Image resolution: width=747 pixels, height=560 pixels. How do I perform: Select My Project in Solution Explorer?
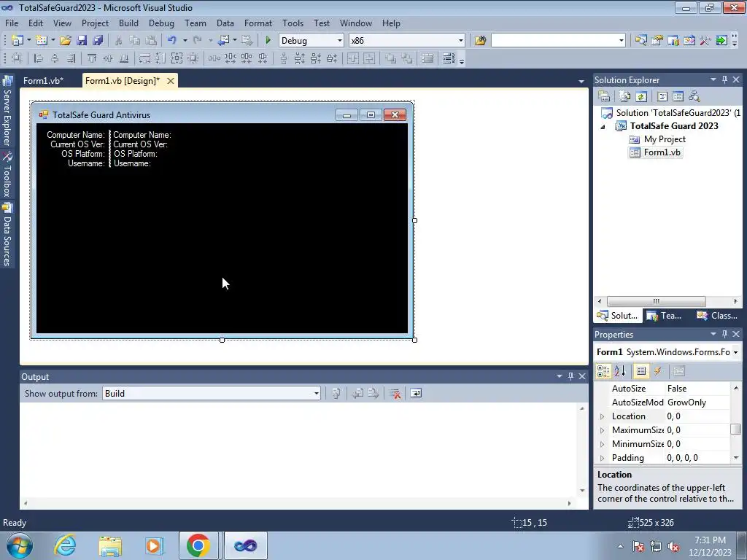click(x=665, y=139)
